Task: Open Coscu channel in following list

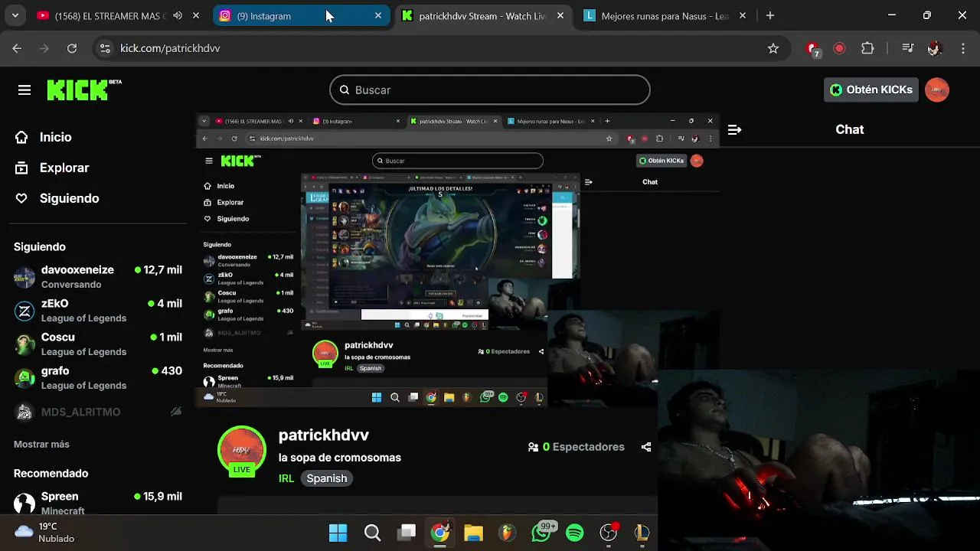Action: point(98,344)
